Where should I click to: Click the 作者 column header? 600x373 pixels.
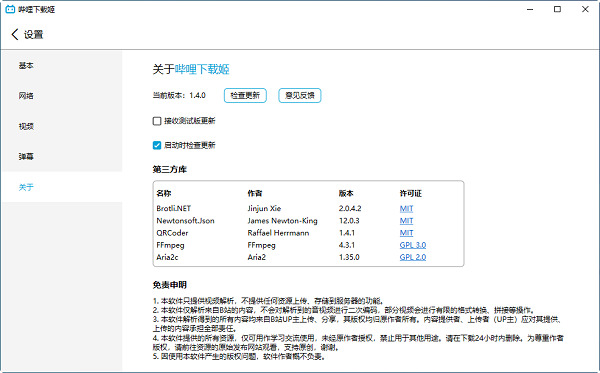pyautogui.click(x=255, y=194)
